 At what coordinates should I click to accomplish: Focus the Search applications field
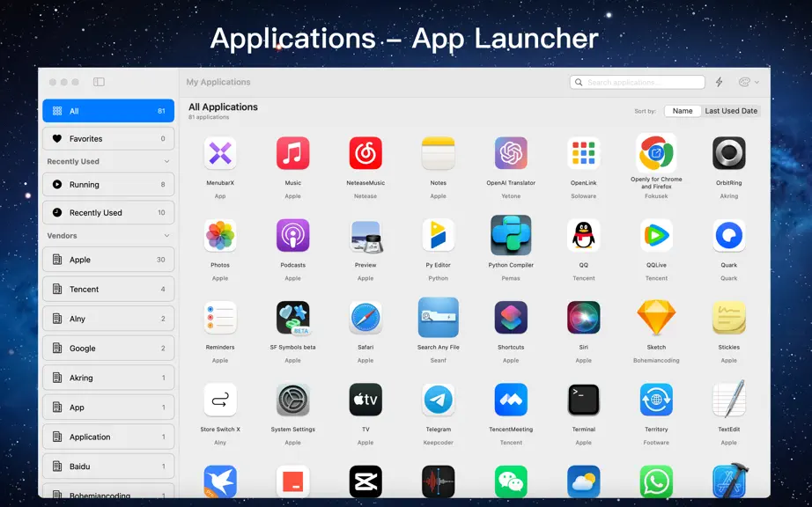[x=638, y=82]
